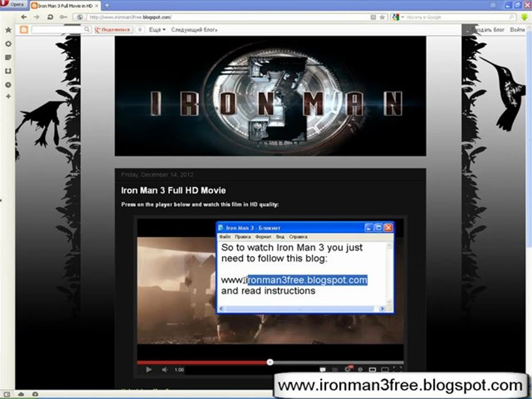Expand the Ещё dropdown
532x399 pixels.
(x=157, y=30)
